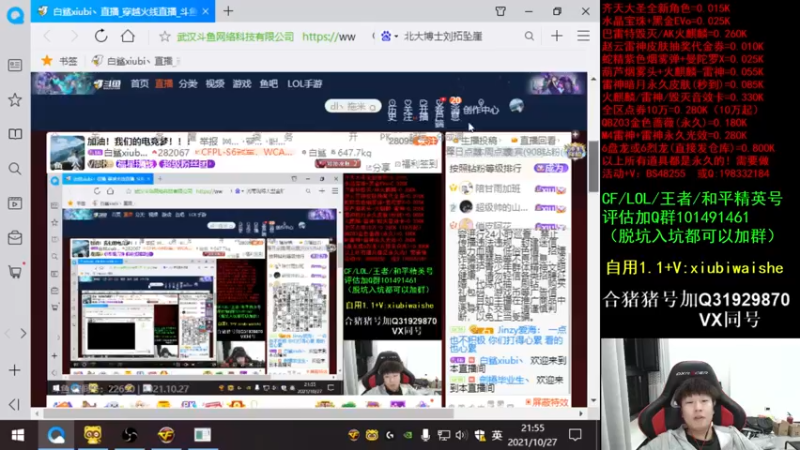Select the 直播 nav item
The image size is (800, 450).
[x=164, y=84]
